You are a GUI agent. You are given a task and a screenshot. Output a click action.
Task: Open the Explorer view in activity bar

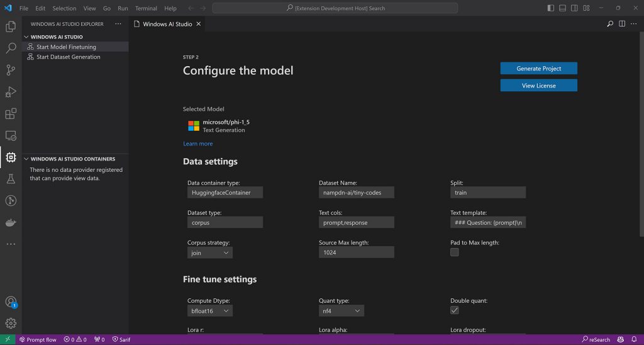coord(11,26)
